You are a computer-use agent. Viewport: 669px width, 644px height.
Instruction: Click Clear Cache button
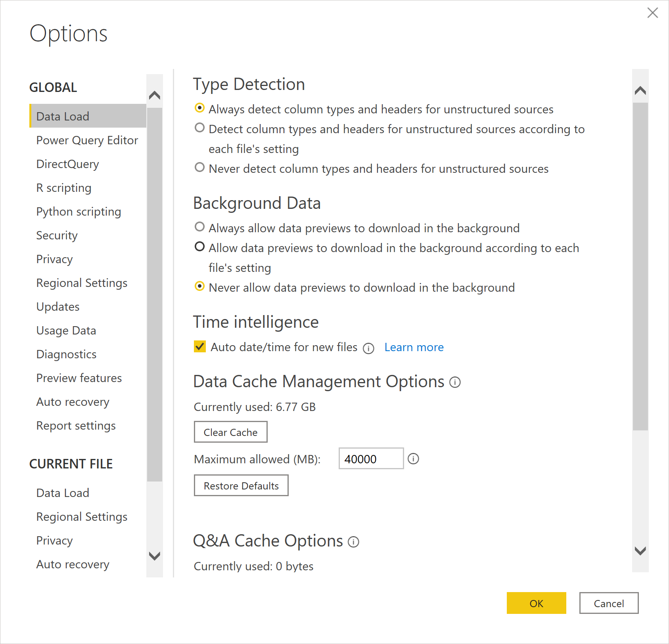coord(230,432)
